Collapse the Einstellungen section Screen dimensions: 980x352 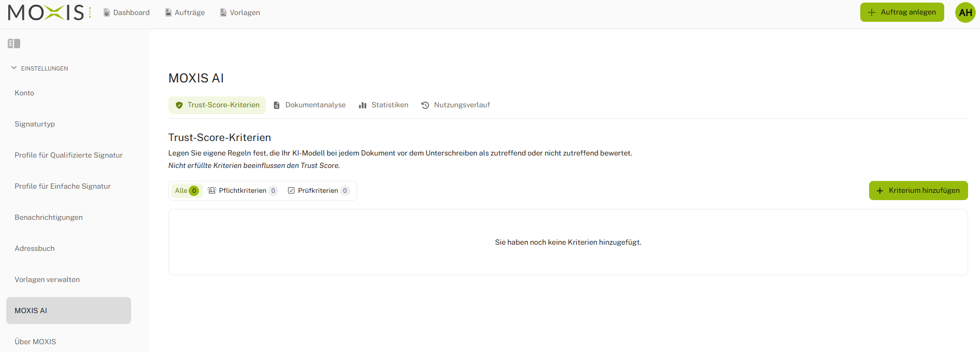[x=39, y=68]
